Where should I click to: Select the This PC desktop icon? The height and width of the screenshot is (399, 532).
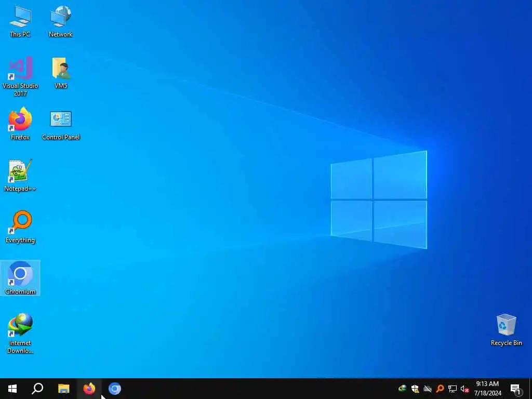click(x=20, y=21)
